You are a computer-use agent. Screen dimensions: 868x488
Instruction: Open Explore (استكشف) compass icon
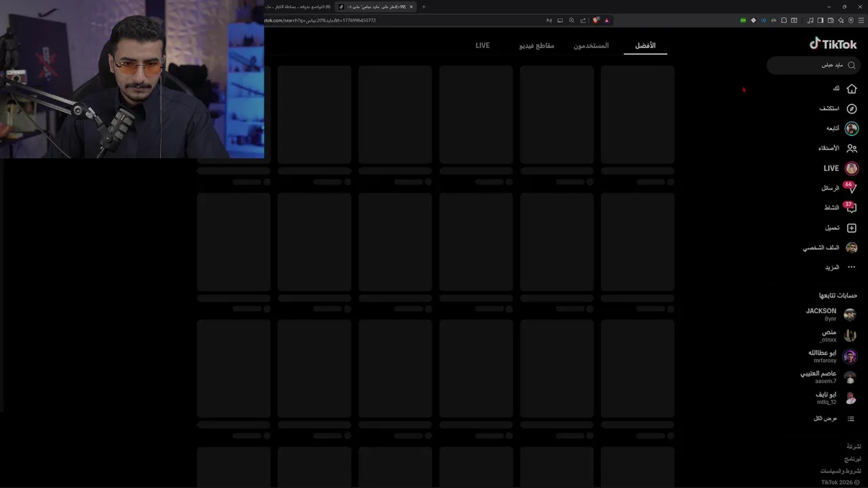pos(852,108)
